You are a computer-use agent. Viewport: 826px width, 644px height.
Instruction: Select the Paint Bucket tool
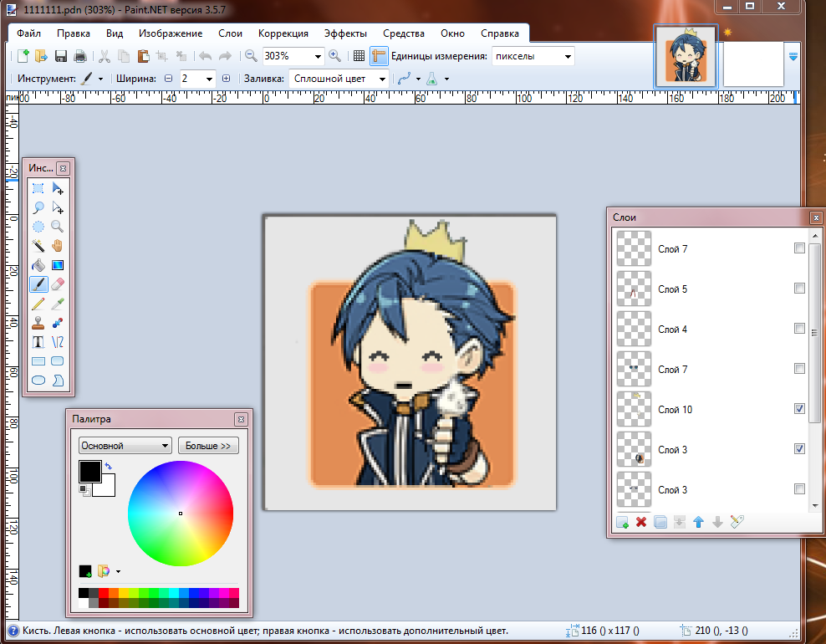coord(38,265)
